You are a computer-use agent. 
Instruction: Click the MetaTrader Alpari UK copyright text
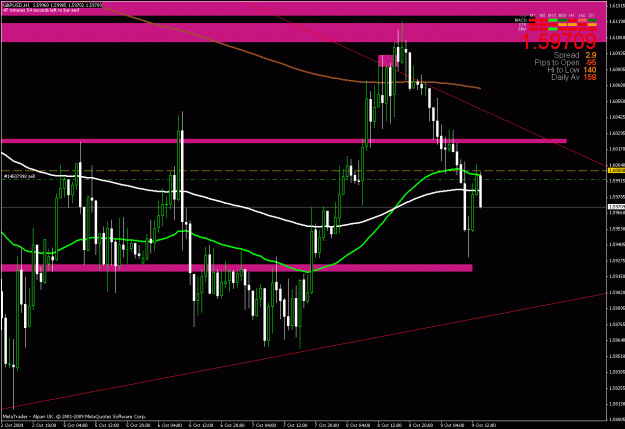(75, 416)
